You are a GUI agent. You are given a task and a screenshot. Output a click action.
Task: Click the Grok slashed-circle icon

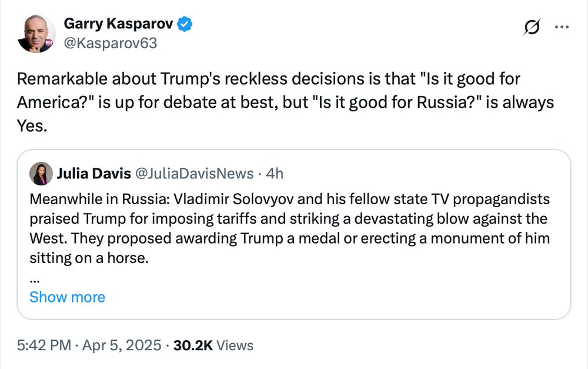coord(532,27)
